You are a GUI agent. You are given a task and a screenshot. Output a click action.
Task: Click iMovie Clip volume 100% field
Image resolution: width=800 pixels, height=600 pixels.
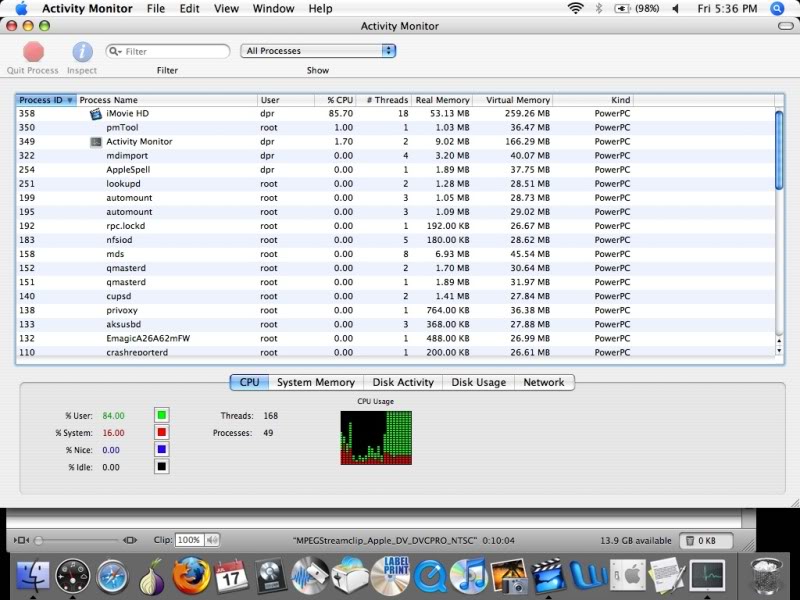(189, 540)
